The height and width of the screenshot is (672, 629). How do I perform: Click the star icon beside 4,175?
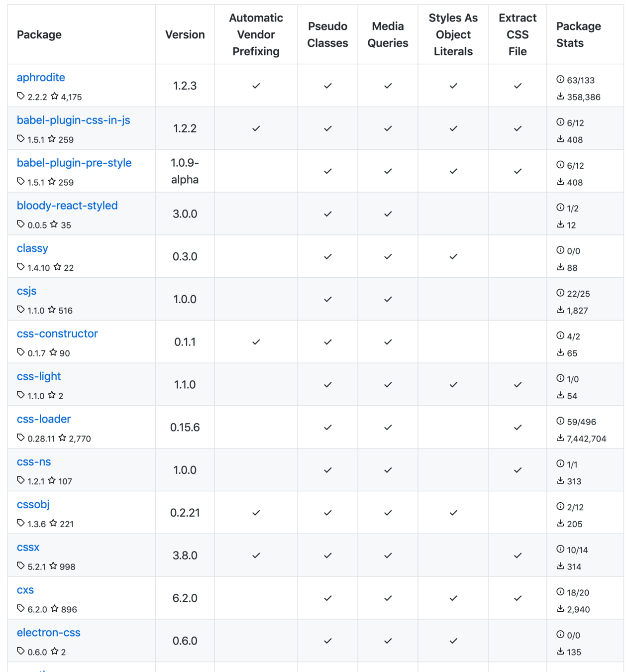(55, 96)
